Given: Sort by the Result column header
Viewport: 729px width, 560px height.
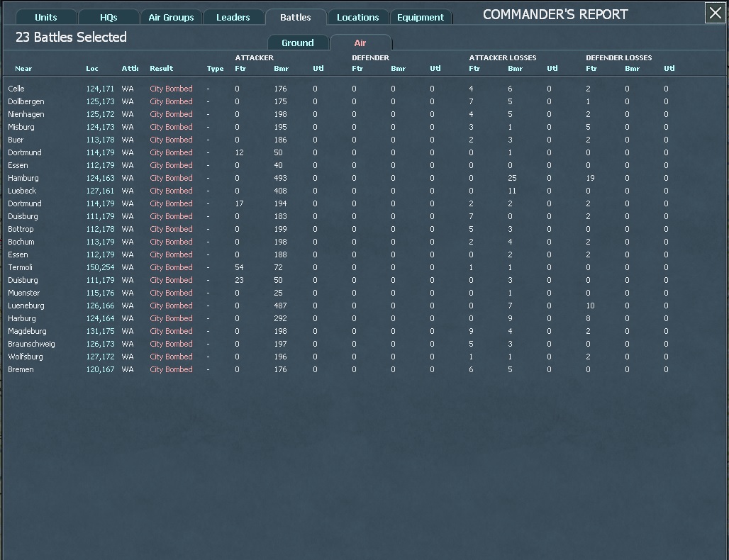Looking at the screenshot, I should 161,68.
